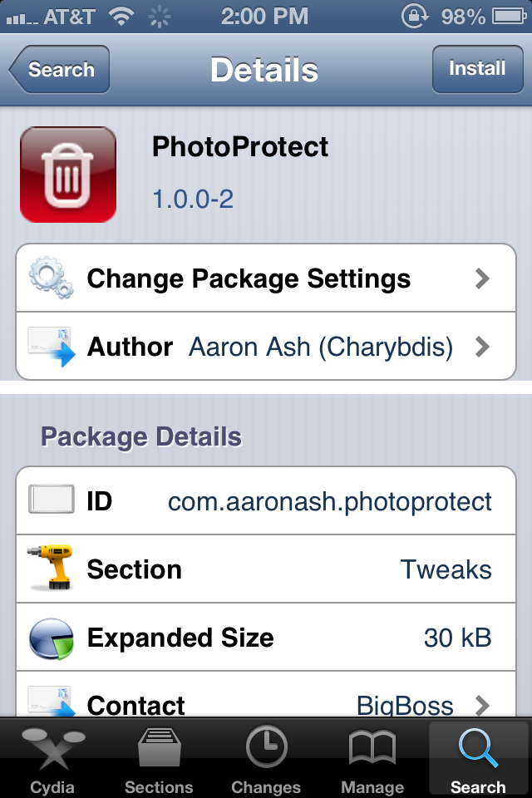Open the Cydia tab
Viewport: 532px width, 798px height.
pos(52,758)
